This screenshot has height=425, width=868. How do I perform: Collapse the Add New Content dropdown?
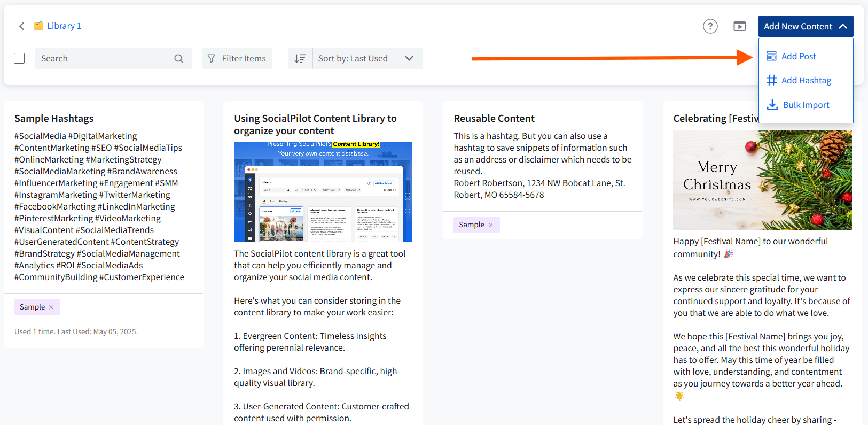[x=806, y=26]
